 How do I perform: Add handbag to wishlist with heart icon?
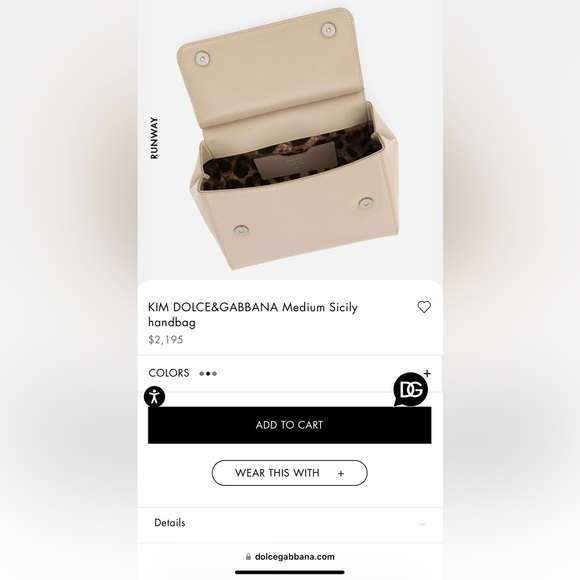(424, 307)
